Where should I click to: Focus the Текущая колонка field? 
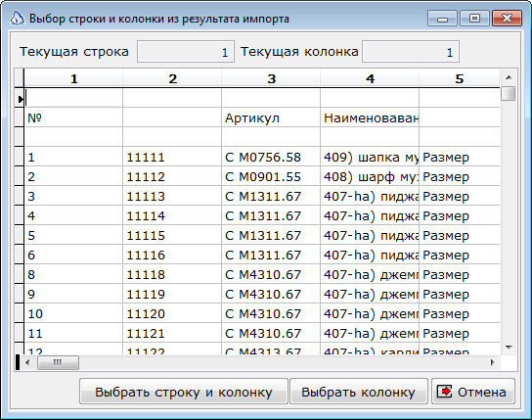(411, 52)
